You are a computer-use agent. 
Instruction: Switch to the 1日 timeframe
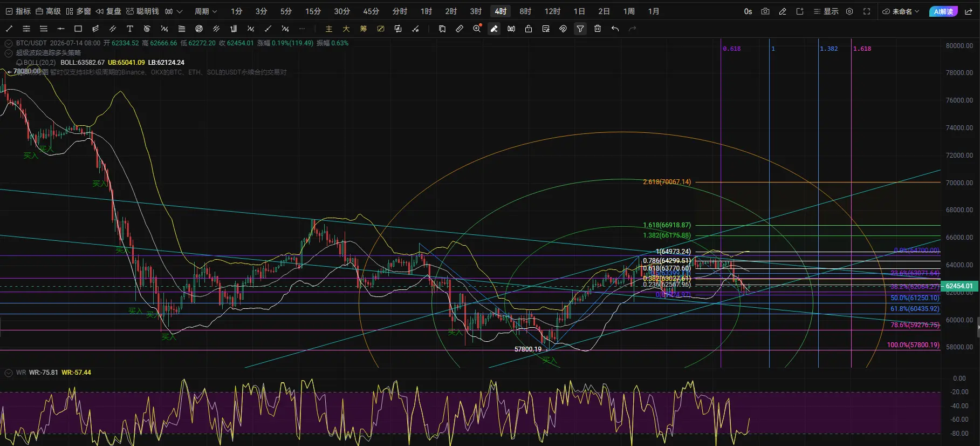pyautogui.click(x=579, y=11)
